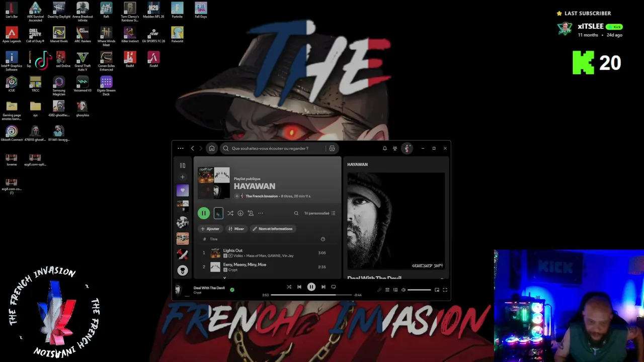Image resolution: width=644 pixels, height=362 pixels.
Task: Open Liked Songs in the sidebar
Action: [x=183, y=191]
